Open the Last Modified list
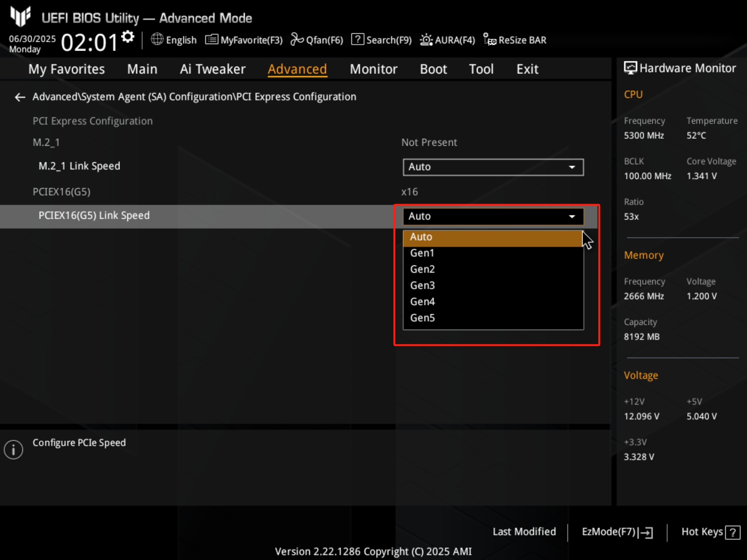 (x=524, y=532)
